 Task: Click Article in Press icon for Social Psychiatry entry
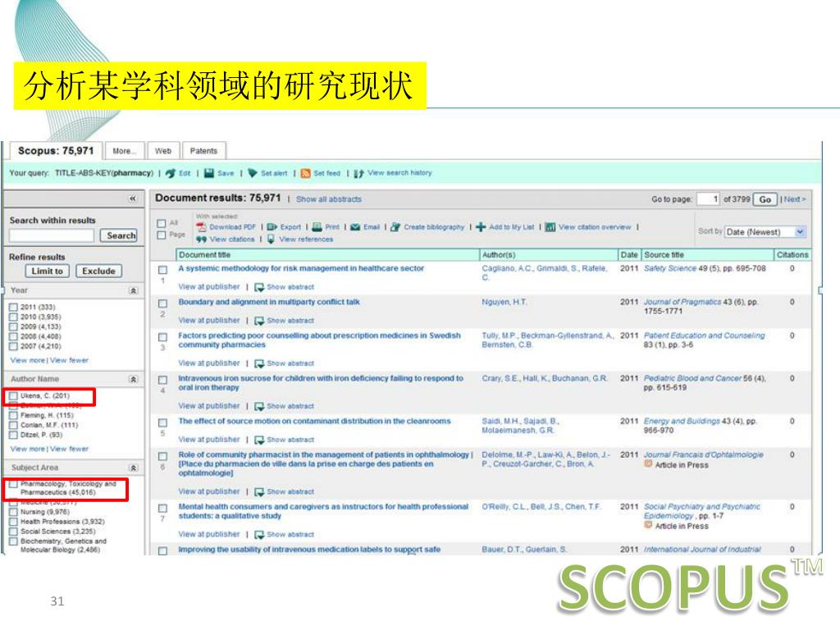[648, 525]
